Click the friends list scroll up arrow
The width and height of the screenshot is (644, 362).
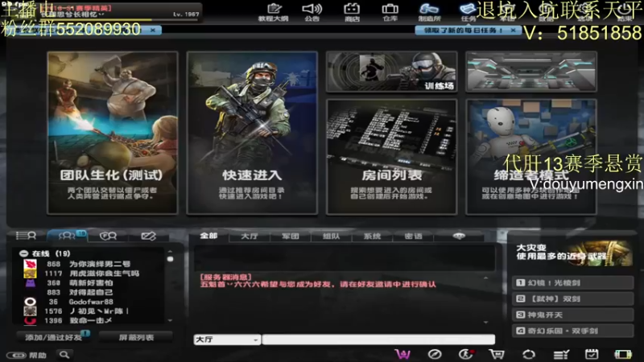click(170, 251)
